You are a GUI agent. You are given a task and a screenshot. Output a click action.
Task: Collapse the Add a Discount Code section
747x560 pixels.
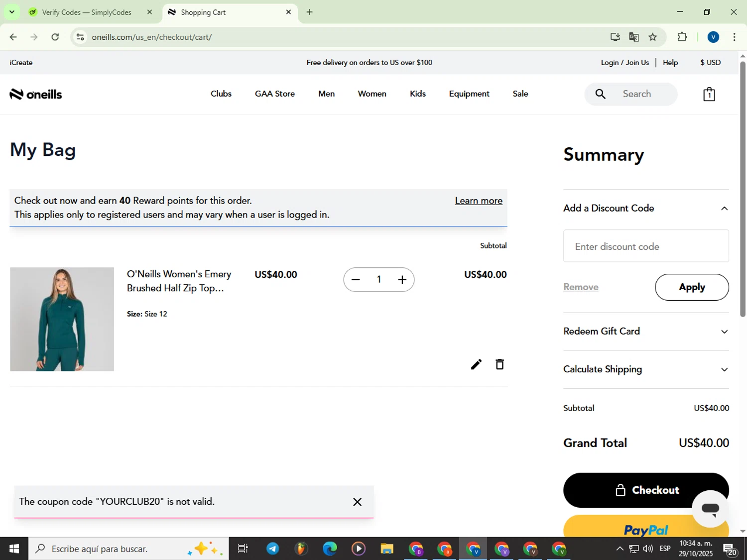coord(646,208)
